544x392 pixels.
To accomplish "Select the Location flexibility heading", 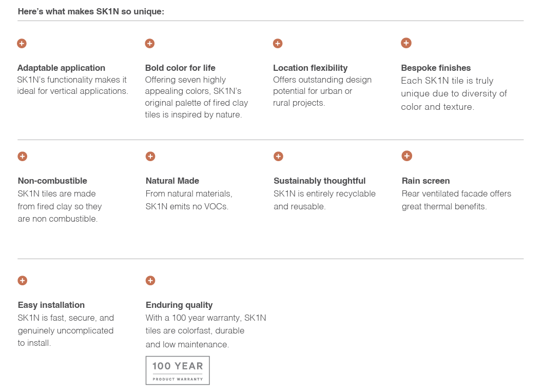I will pyautogui.click(x=310, y=68).
